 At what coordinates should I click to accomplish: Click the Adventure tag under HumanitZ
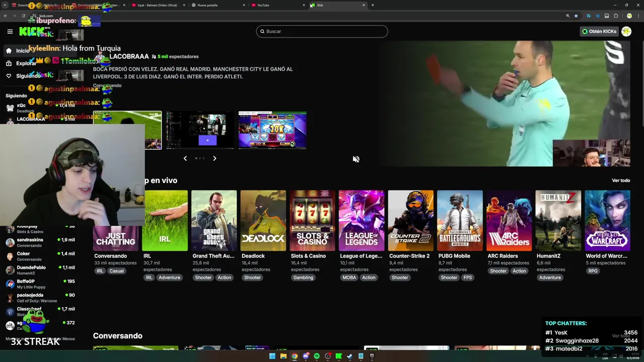point(550,278)
